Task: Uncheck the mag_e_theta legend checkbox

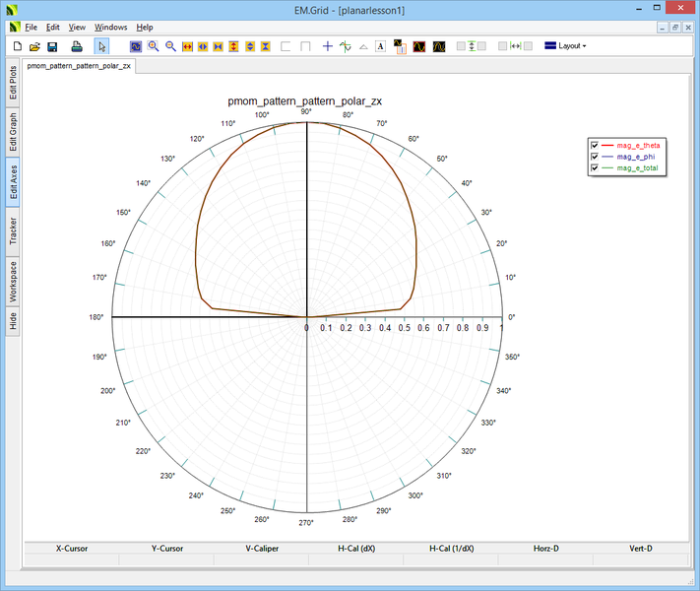Action: pyautogui.click(x=595, y=146)
